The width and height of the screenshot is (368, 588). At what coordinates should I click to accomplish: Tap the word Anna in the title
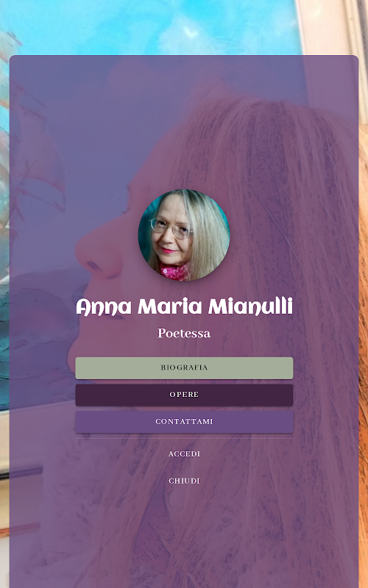click(104, 306)
